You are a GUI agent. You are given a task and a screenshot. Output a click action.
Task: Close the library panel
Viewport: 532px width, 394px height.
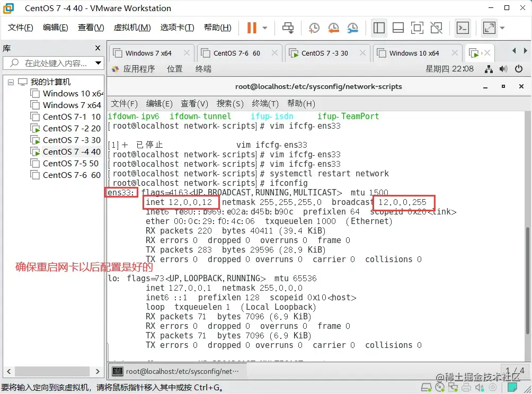coord(97,48)
